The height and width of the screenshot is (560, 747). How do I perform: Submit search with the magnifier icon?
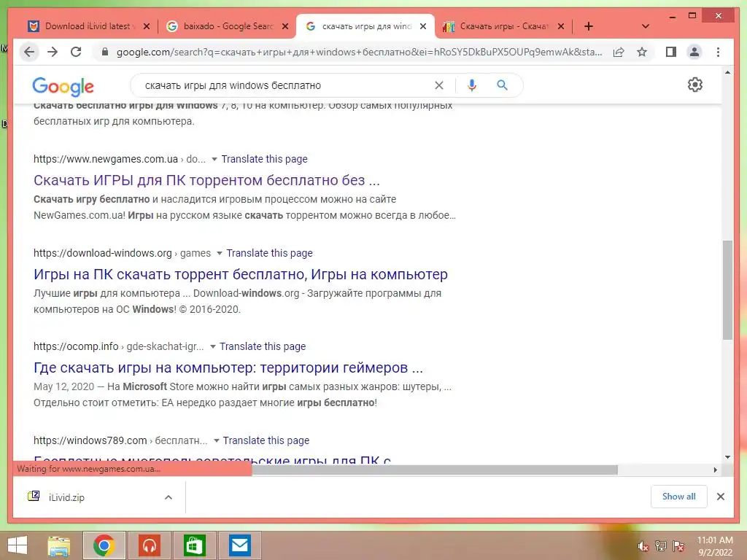[502, 85]
